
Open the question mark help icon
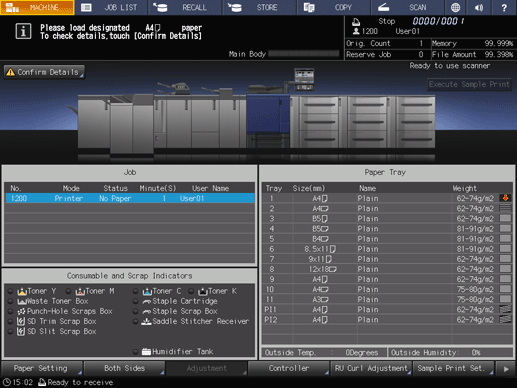coord(504,7)
